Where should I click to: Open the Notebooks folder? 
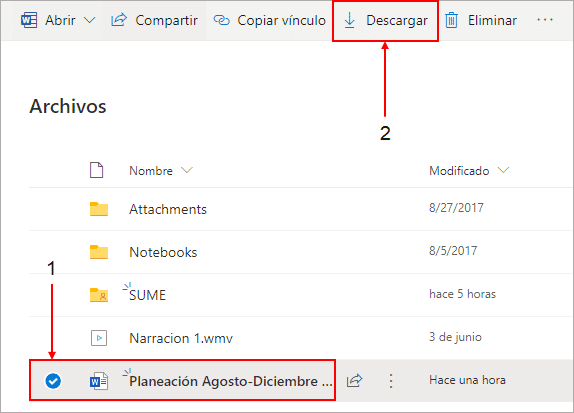[163, 252]
